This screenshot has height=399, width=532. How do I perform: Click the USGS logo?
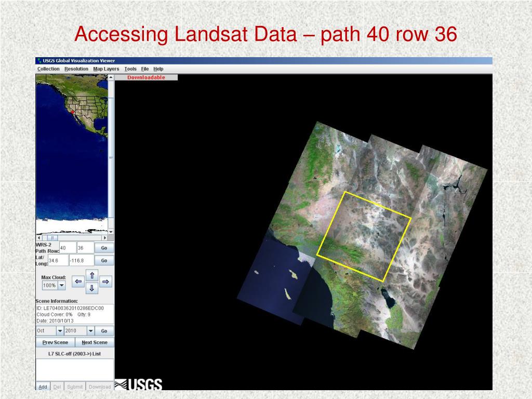[138, 384]
